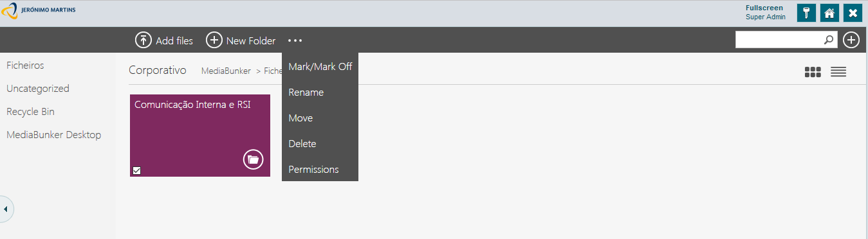Click the key icon in header
This screenshot has width=868, height=239.
[806, 13]
